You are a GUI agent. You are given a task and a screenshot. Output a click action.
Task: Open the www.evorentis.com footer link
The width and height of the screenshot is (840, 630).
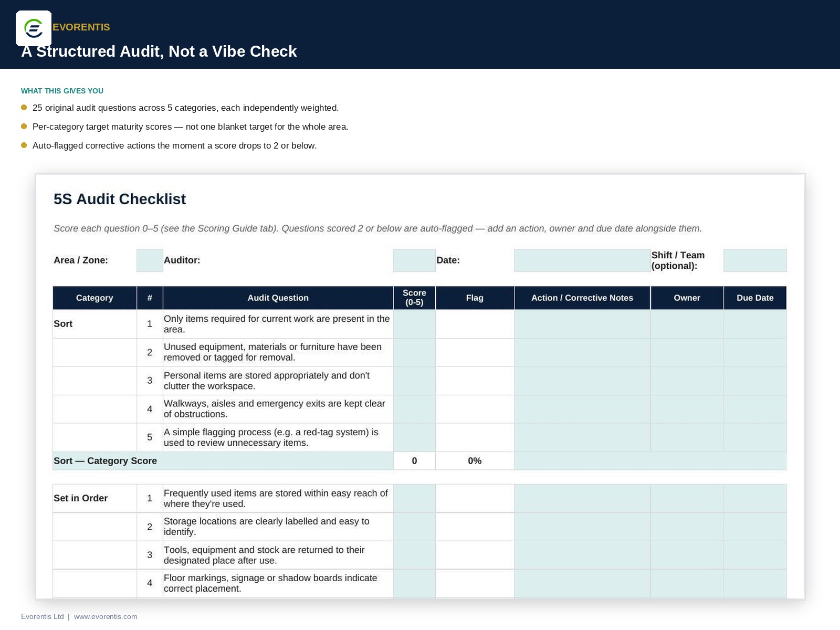click(106, 616)
